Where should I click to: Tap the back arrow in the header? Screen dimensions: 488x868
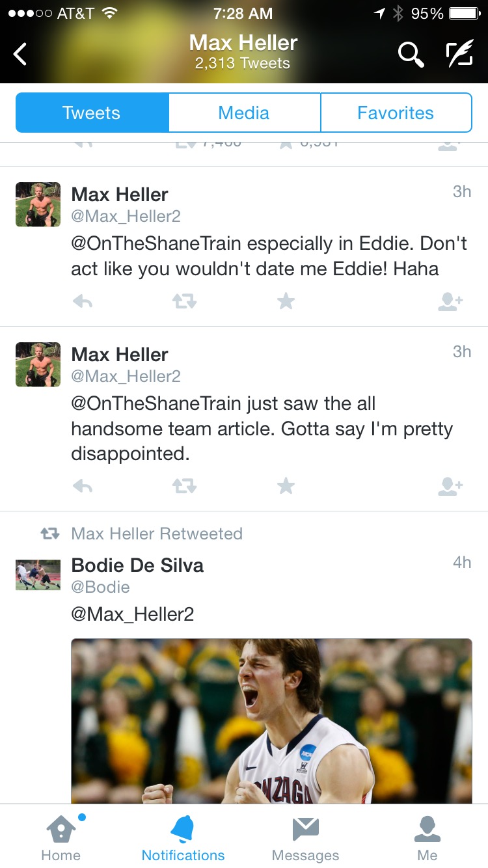pos(21,54)
